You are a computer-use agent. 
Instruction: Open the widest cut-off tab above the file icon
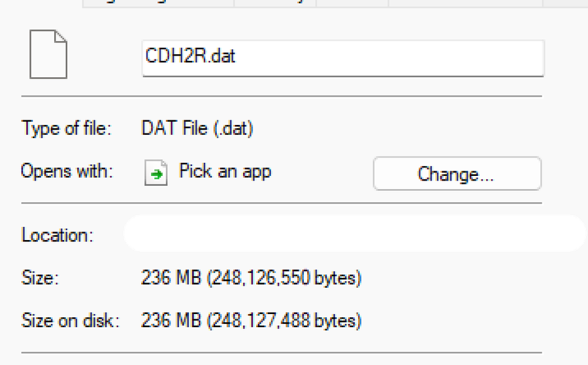coord(158,3)
